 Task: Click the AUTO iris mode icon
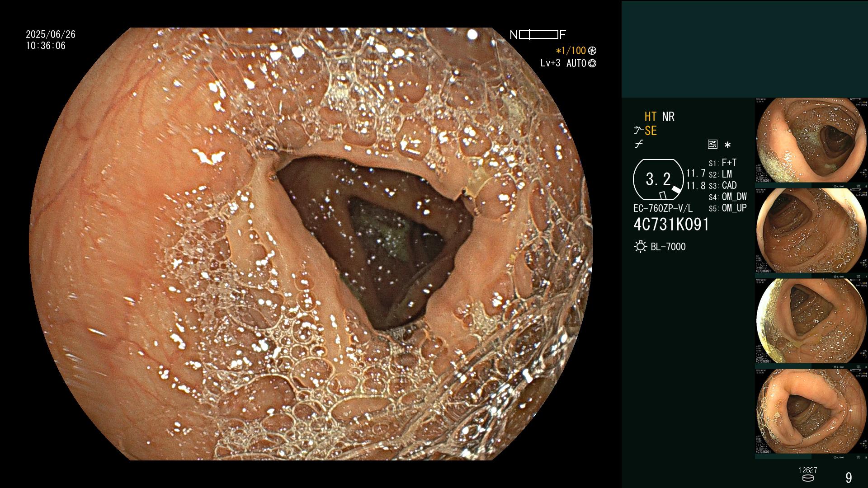pyautogui.click(x=592, y=63)
